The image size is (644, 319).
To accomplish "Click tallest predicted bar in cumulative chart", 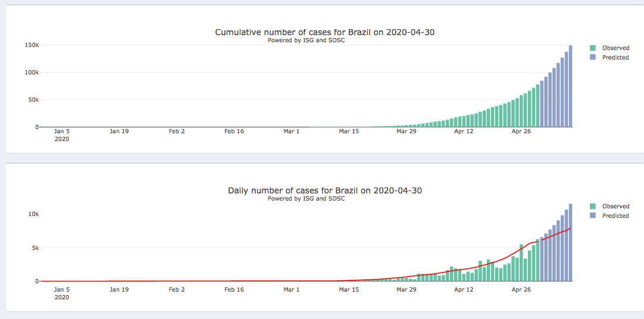I will [x=570, y=86].
